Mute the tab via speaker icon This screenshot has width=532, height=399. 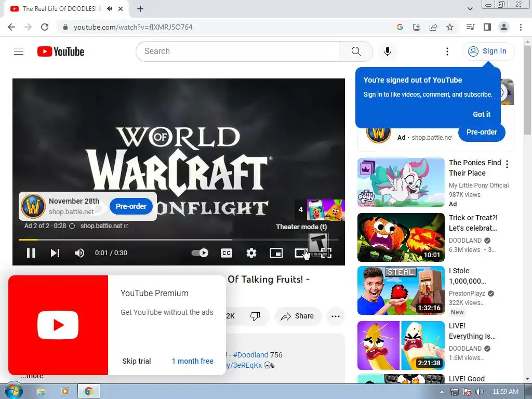[x=109, y=9]
